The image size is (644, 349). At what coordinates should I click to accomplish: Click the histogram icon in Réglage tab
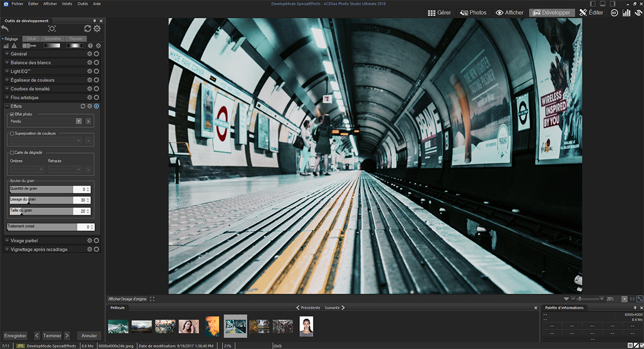[6, 45]
